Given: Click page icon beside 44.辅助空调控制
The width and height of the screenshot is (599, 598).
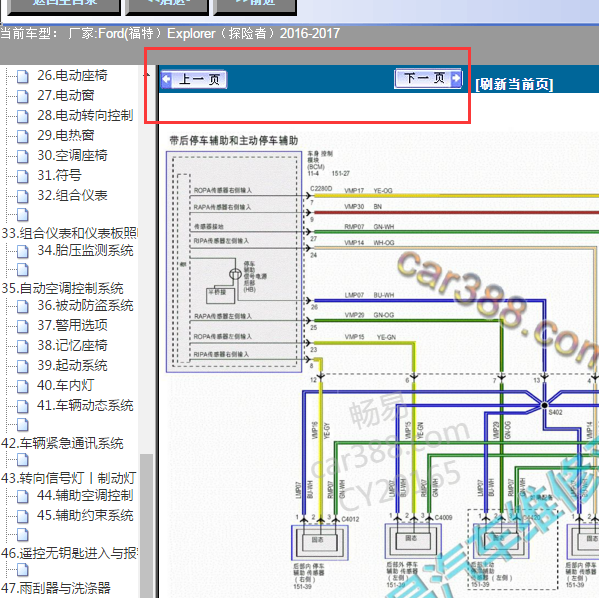Looking at the screenshot, I should click(x=23, y=496).
